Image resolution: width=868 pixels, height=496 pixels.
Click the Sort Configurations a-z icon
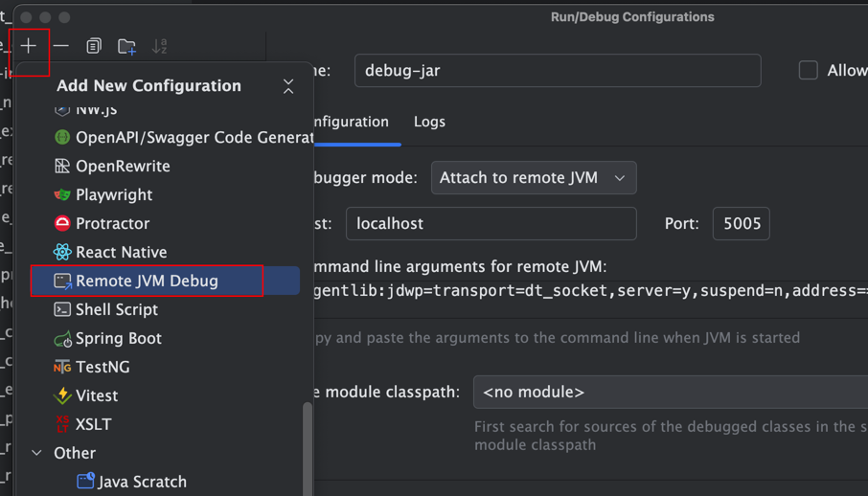click(159, 46)
